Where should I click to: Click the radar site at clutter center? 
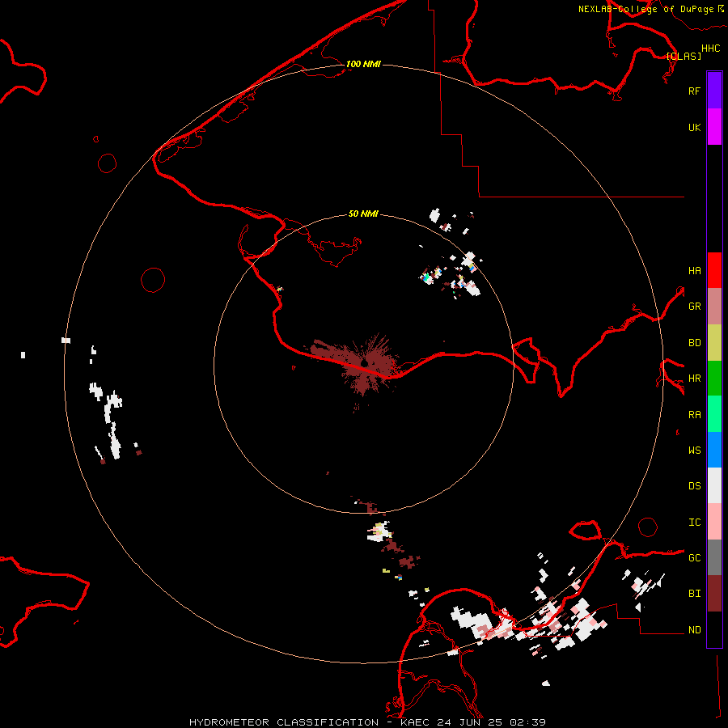[x=365, y=362]
